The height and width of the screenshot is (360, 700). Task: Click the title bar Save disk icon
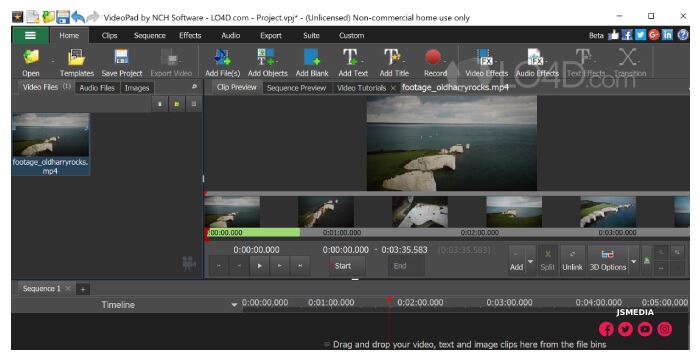pos(62,17)
